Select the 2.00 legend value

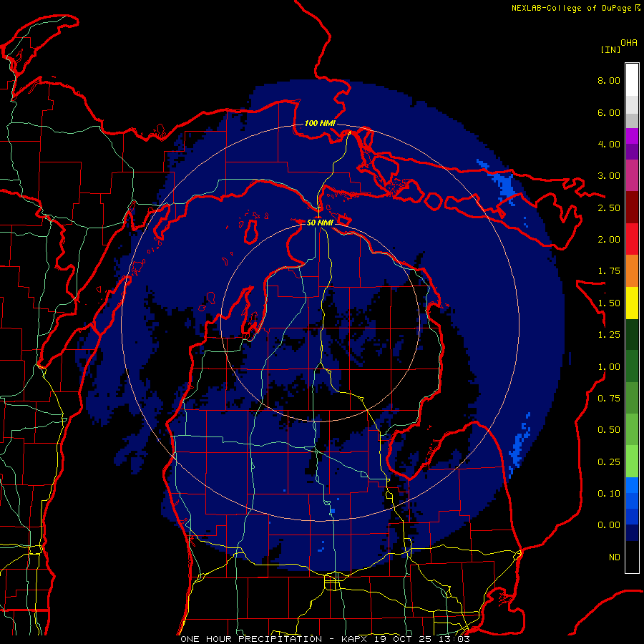609,240
